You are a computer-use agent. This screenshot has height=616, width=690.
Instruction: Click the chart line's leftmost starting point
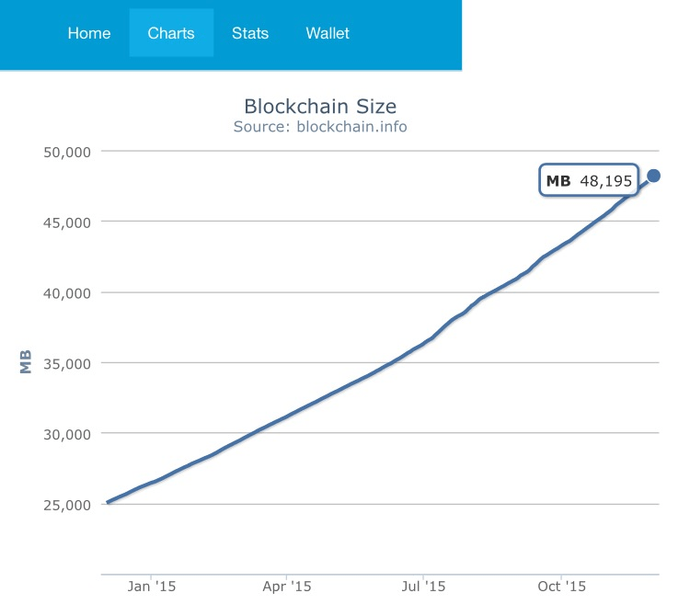point(108,502)
